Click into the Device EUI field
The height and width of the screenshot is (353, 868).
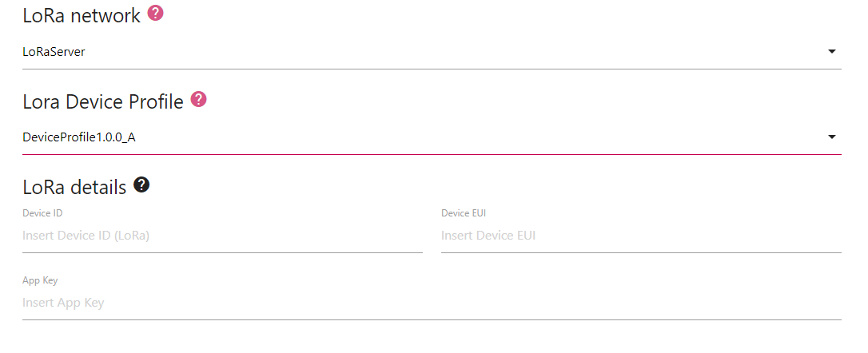coord(641,236)
